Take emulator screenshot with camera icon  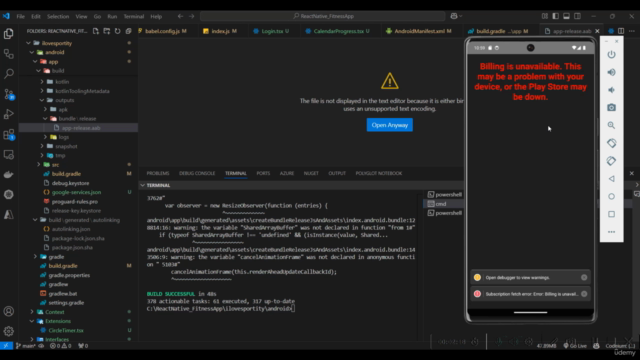tap(611, 107)
